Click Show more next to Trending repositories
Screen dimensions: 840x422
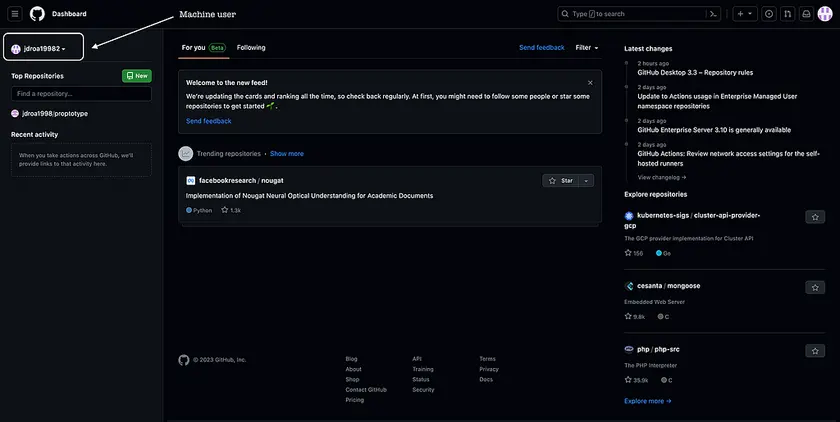[287, 154]
